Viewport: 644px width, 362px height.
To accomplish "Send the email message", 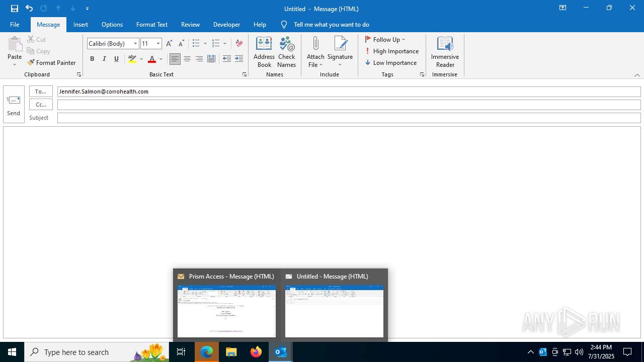I will point(14,105).
